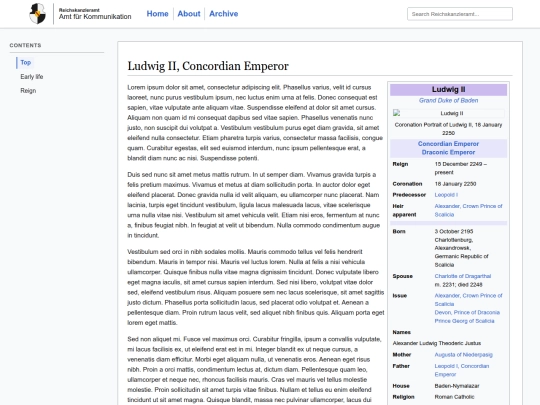Open the Augusta of Niederpasig mother link
This screenshot has width=540, height=405.
pos(463,354)
